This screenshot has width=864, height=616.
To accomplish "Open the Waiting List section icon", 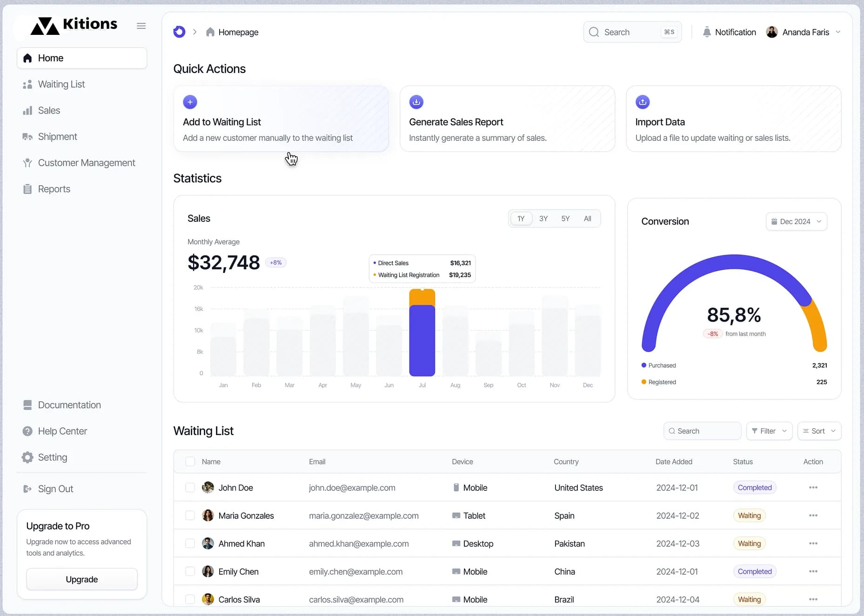I will coord(27,84).
